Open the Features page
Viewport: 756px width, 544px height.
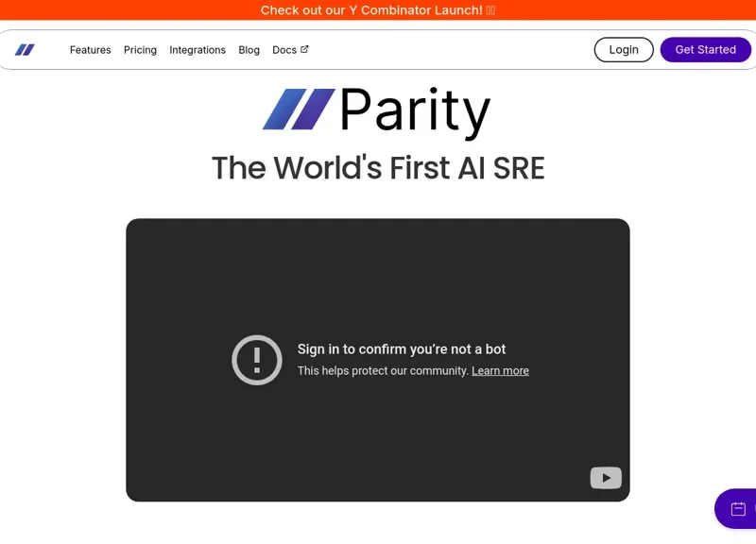click(x=90, y=50)
